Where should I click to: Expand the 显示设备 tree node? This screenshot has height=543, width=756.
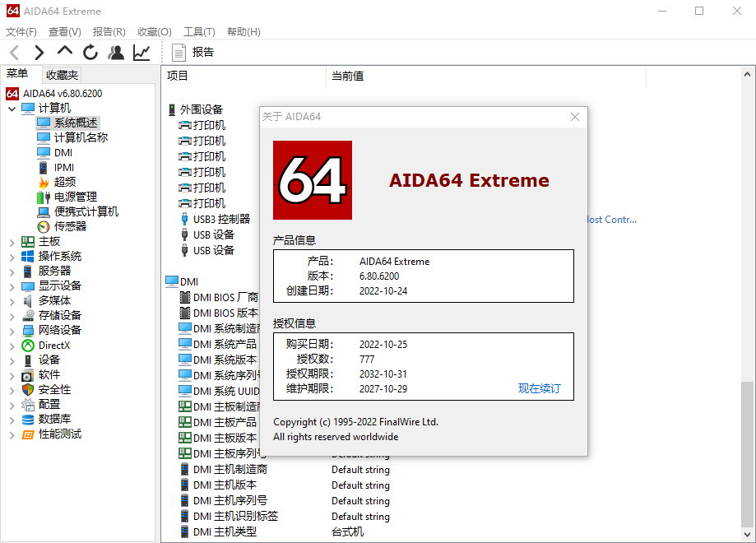coord(12,287)
